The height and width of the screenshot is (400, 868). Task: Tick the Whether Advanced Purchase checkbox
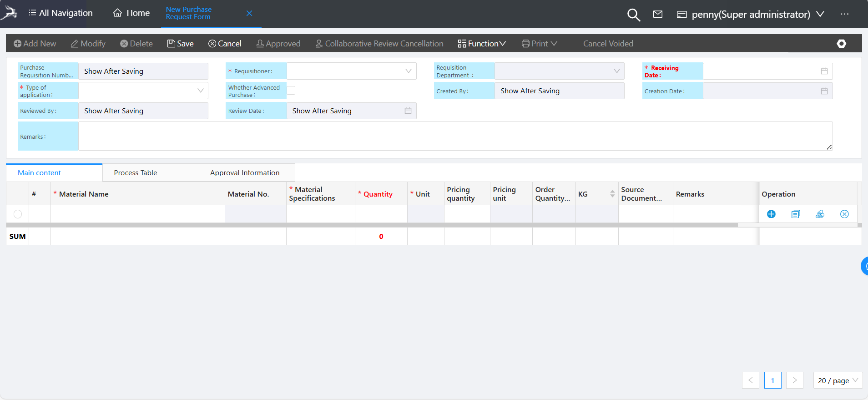(x=291, y=91)
